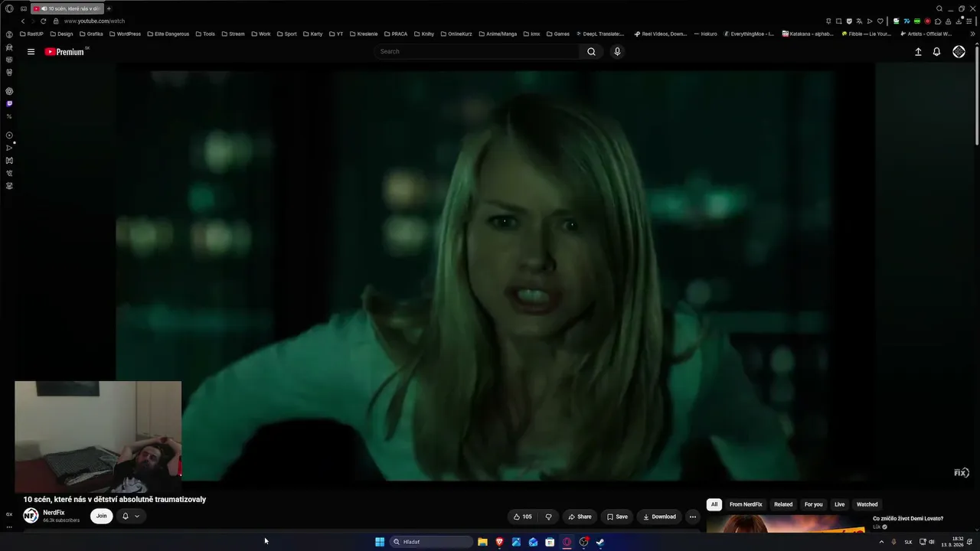Go back to previous page
Viewport: 980px width, 551px height.
23,21
